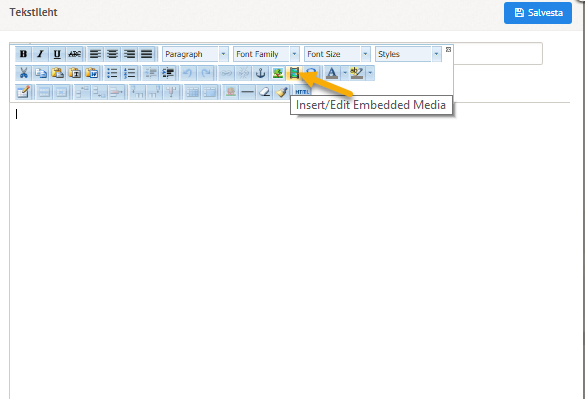Screen dimensions: 585x399
Task: Redo the last action
Action: (206, 73)
